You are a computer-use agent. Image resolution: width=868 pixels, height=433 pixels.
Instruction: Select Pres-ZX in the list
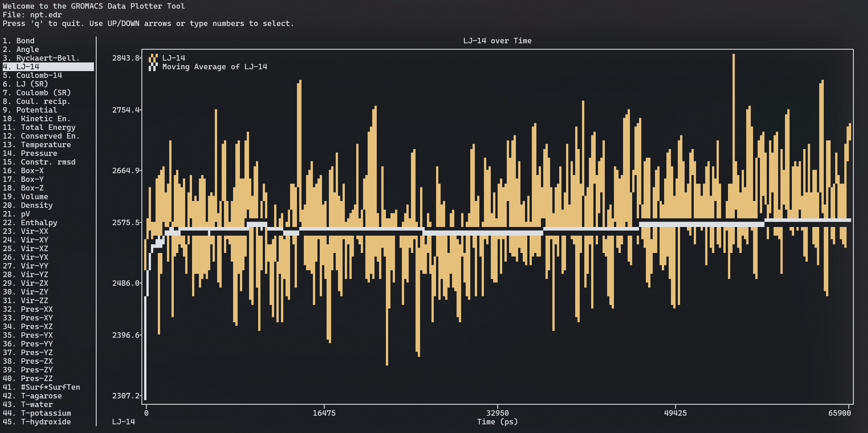pos(28,361)
